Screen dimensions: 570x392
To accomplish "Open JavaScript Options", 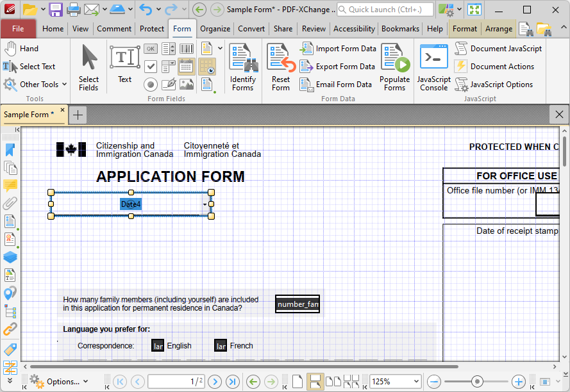I will (x=494, y=85).
